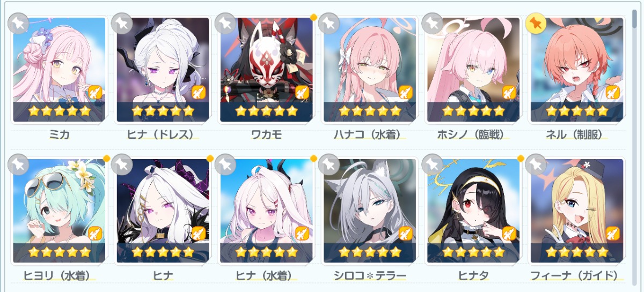This screenshot has width=644, height=292.
Task: Unpin the gold star pin on ネル（制服）
Action: tap(535, 23)
